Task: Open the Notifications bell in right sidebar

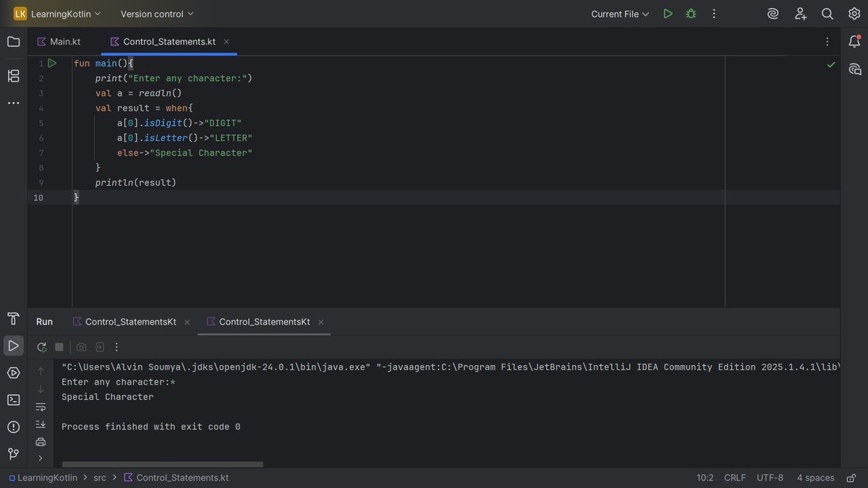Action: pyautogui.click(x=854, y=42)
